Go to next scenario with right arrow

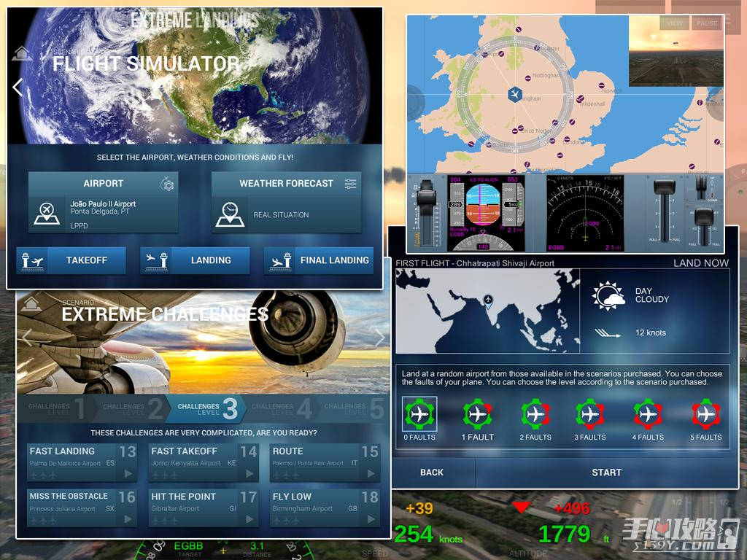click(x=379, y=338)
